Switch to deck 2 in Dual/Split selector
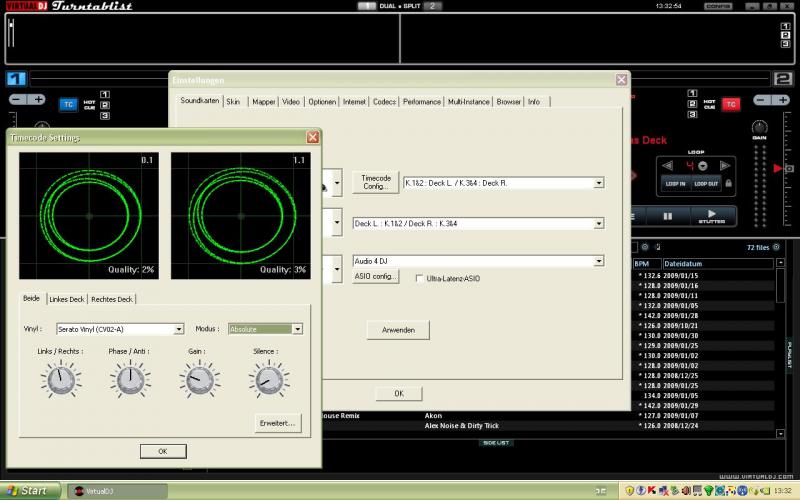800x500 pixels. (433, 6)
